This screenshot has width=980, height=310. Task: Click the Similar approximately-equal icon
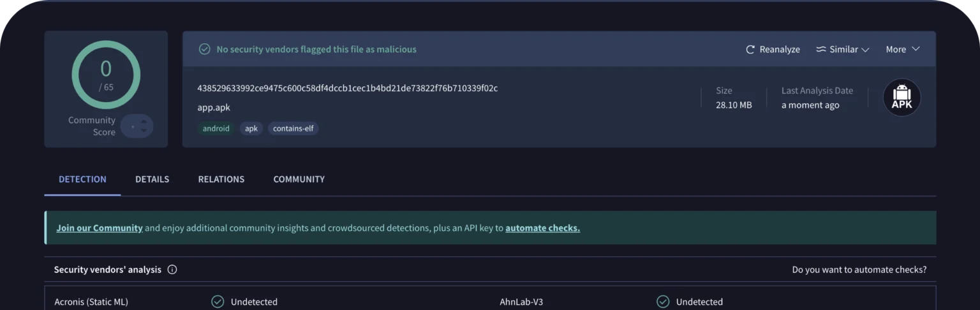pos(821,49)
